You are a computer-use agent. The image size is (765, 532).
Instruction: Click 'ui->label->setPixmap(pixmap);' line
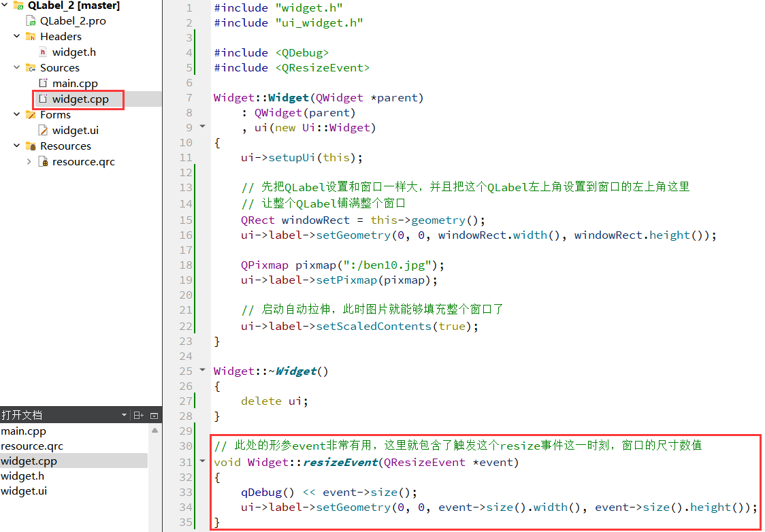tap(339, 280)
